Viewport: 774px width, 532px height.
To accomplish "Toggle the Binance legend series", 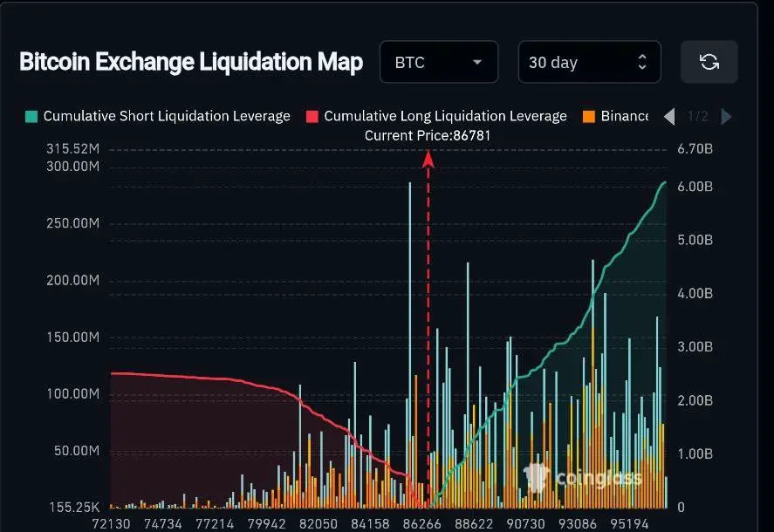I will [615, 117].
